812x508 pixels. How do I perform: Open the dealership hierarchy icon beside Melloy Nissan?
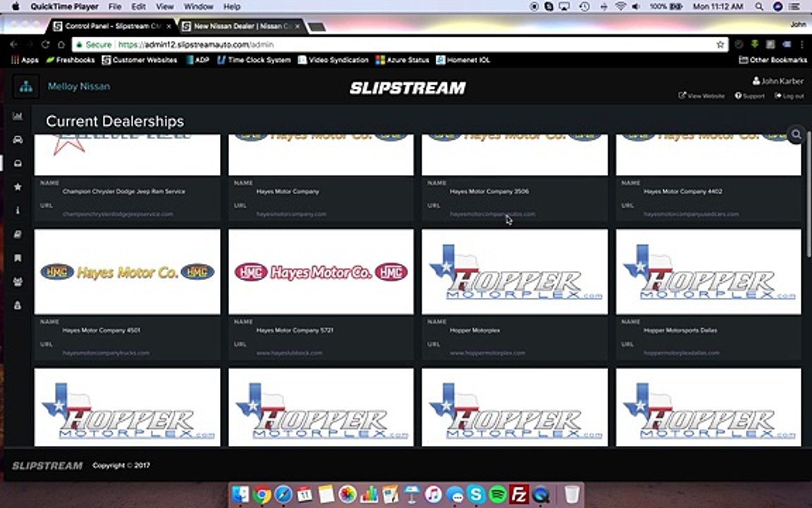click(x=26, y=87)
